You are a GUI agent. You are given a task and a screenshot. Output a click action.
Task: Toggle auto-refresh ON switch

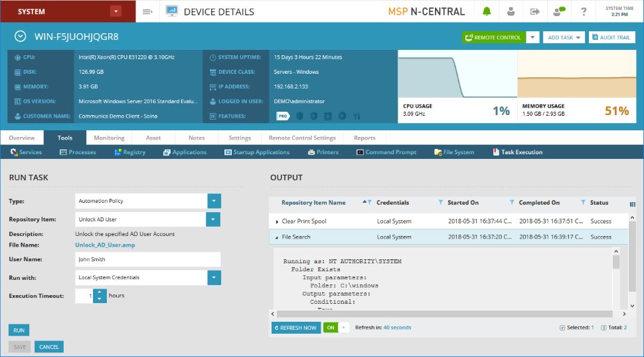coord(336,327)
